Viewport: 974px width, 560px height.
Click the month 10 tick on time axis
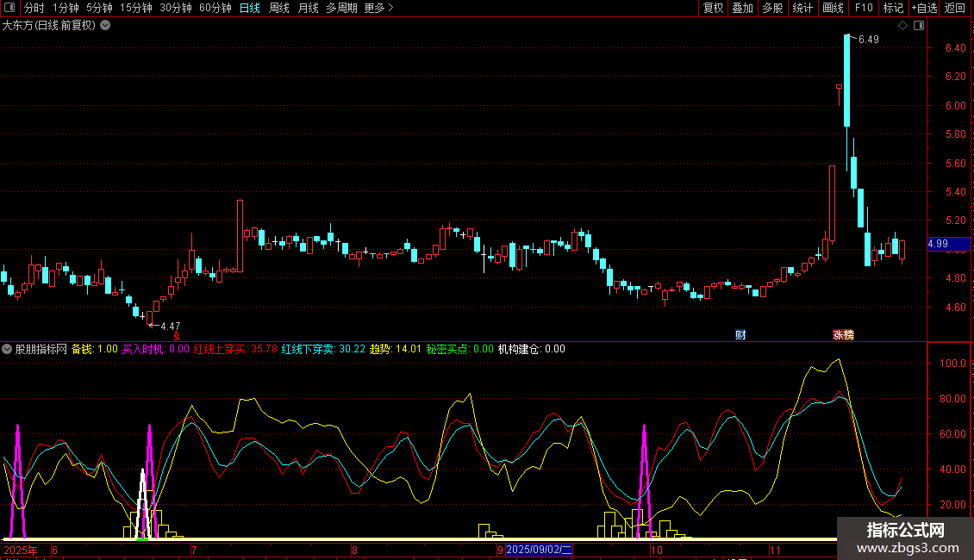point(657,550)
